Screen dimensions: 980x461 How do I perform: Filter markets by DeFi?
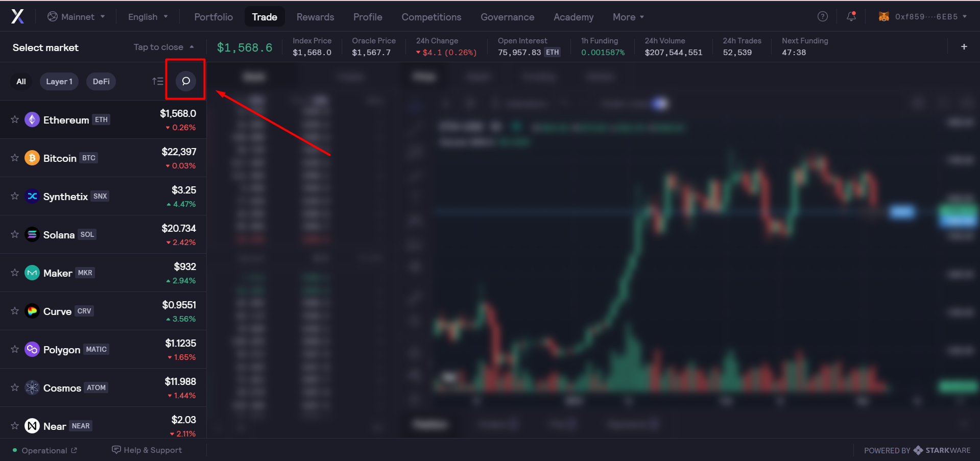(101, 81)
